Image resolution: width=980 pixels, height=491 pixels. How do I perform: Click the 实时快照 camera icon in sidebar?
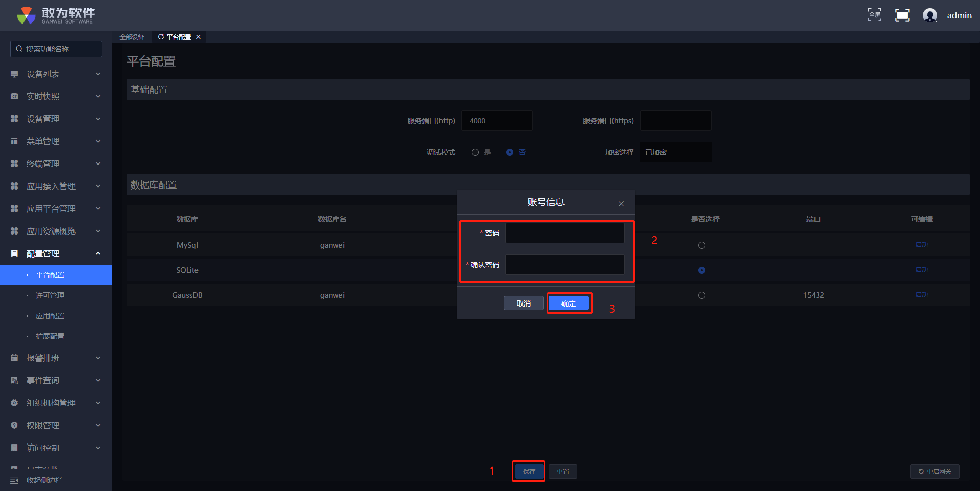[x=14, y=97]
